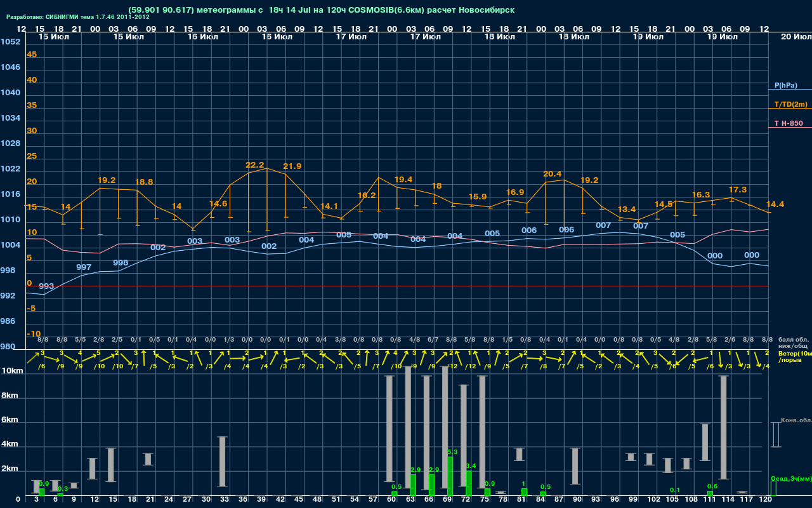Click the temperature value 14.6
This screenshot has height=508, width=812.
(x=218, y=204)
